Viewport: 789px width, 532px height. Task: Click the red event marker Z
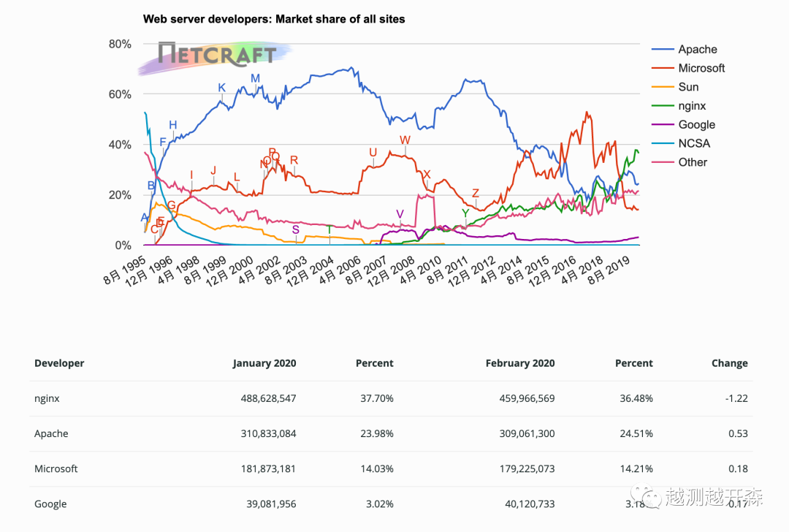point(476,194)
